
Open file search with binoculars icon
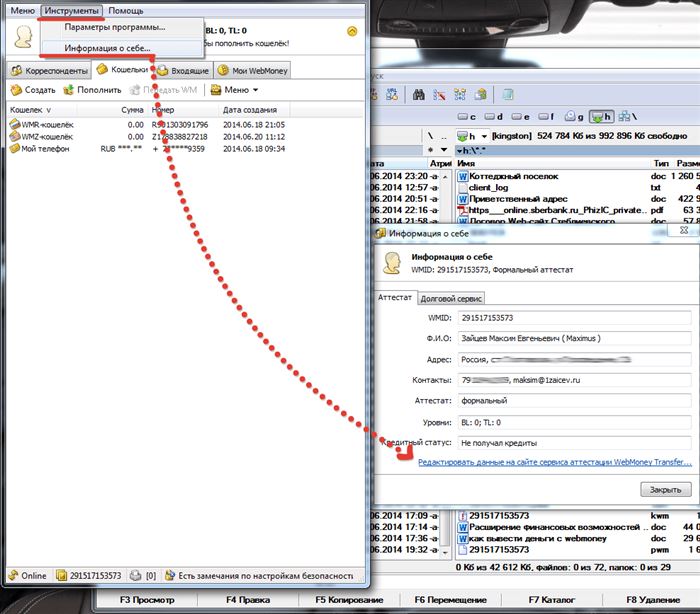point(418,94)
